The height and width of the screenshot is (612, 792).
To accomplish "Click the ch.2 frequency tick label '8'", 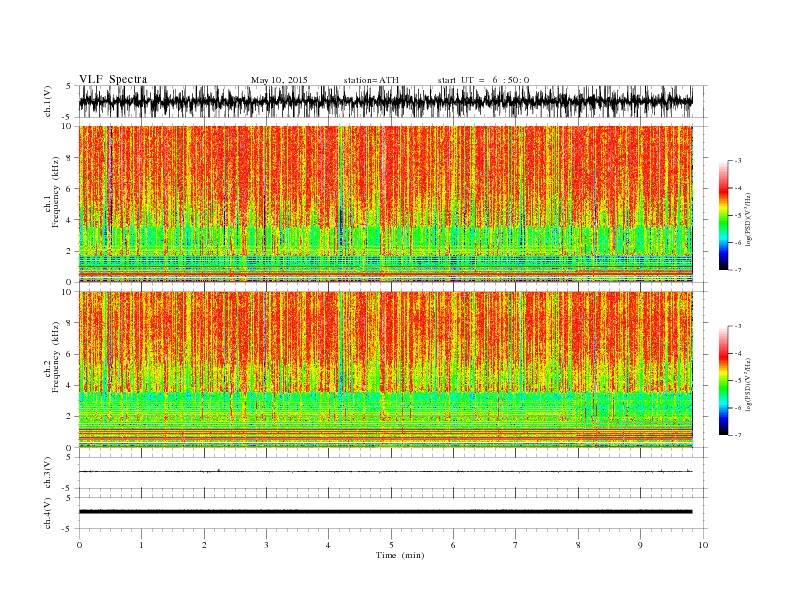I will (x=70, y=323).
